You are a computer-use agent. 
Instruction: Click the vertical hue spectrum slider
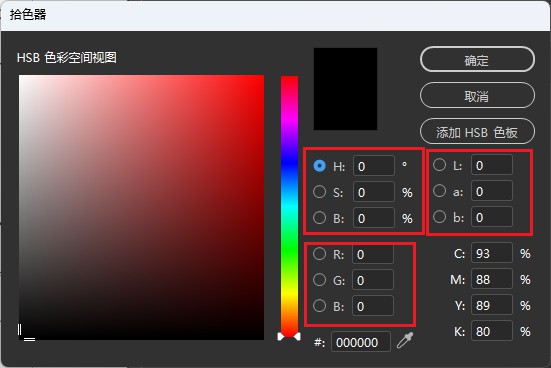coord(289,206)
